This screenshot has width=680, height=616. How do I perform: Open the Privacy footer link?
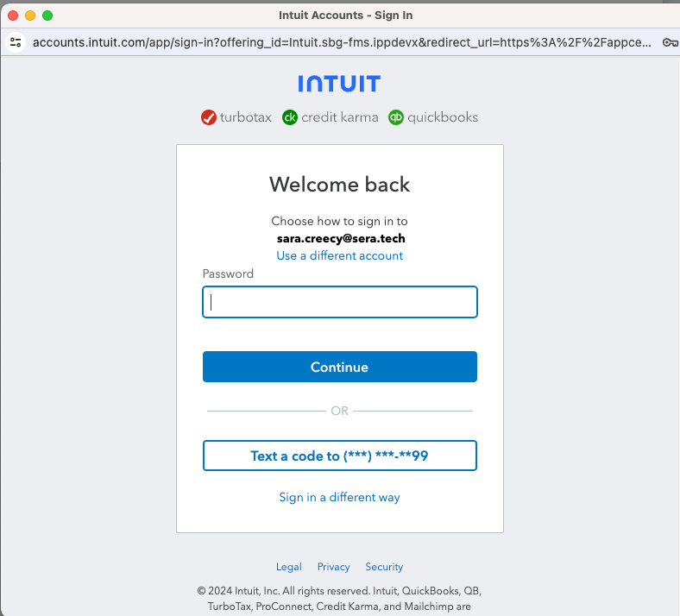[333, 567]
